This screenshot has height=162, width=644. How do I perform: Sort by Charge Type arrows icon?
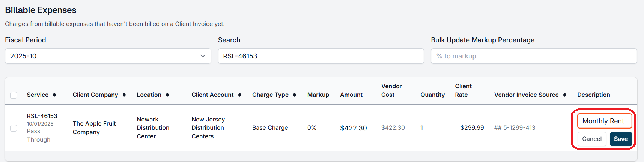(x=295, y=95)
